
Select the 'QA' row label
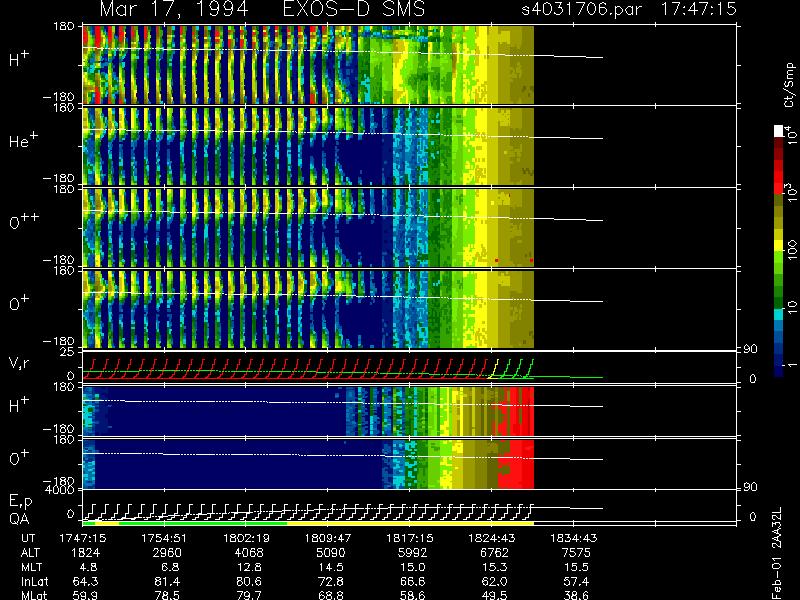[x=19, y=518]
